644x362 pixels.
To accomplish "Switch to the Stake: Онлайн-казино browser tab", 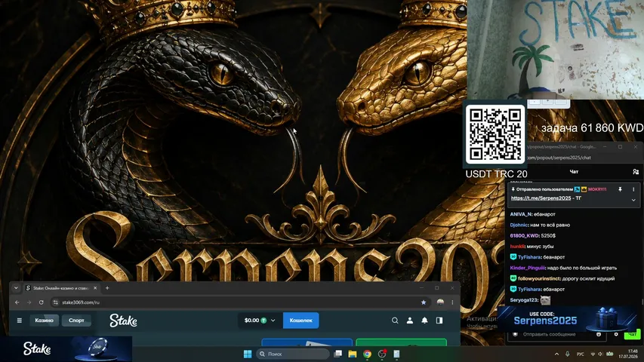I will click(61, 288).
